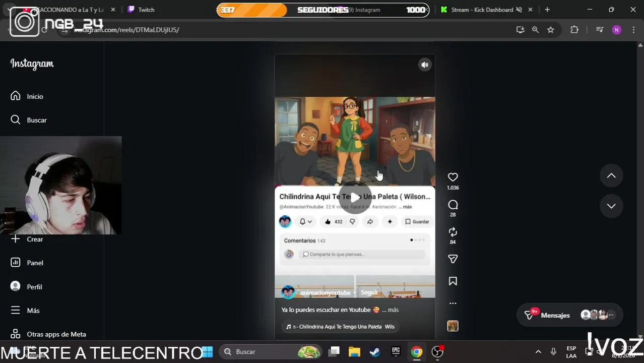Click the reel like count 1.036
644x363 pixels.
(x=453, y=188)
